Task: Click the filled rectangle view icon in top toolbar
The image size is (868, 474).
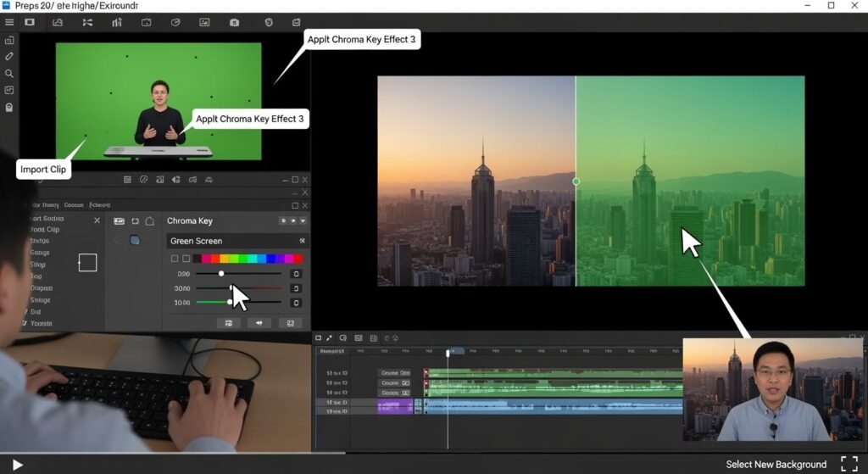Action: coord(30,22)
